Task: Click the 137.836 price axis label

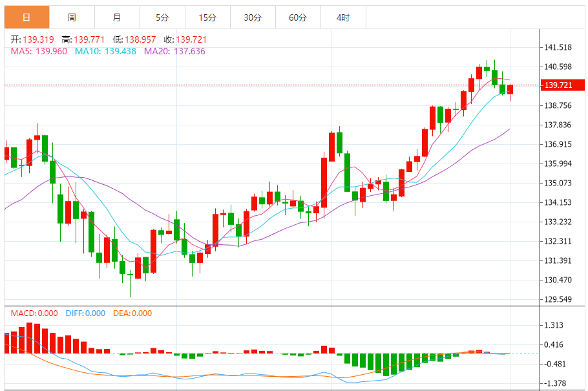Action: click(x=558, y=125)
